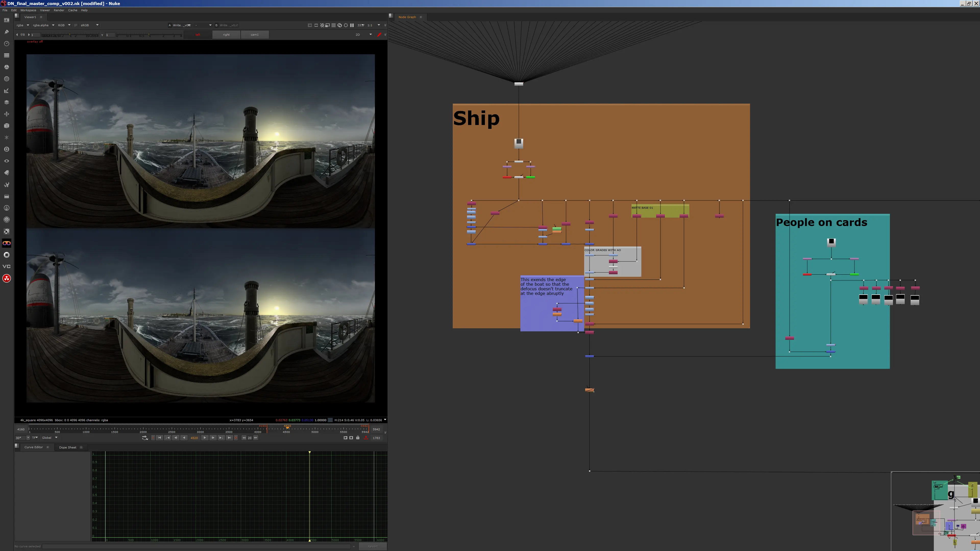Image resolution: width=980 pixels, height=551 pixels.
Task: Select the right stereo view button
Action: [226, 35]
